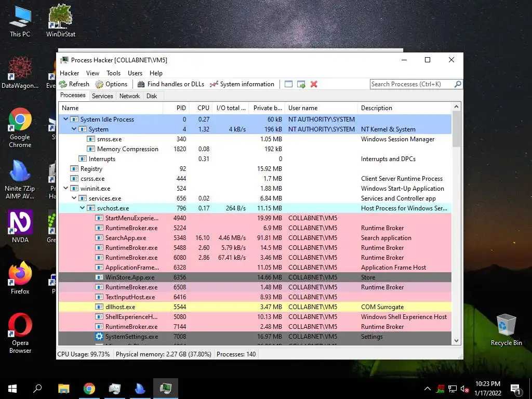Sort by the Description column header
The height and width of the screenshot is (399, 532).
coord(404,108)
